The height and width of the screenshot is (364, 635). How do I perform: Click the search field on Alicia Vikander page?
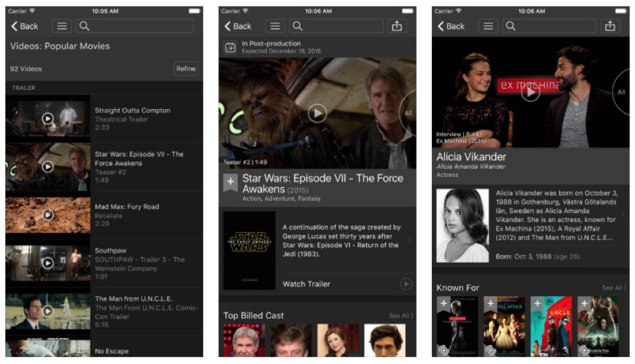coord(550,26)
